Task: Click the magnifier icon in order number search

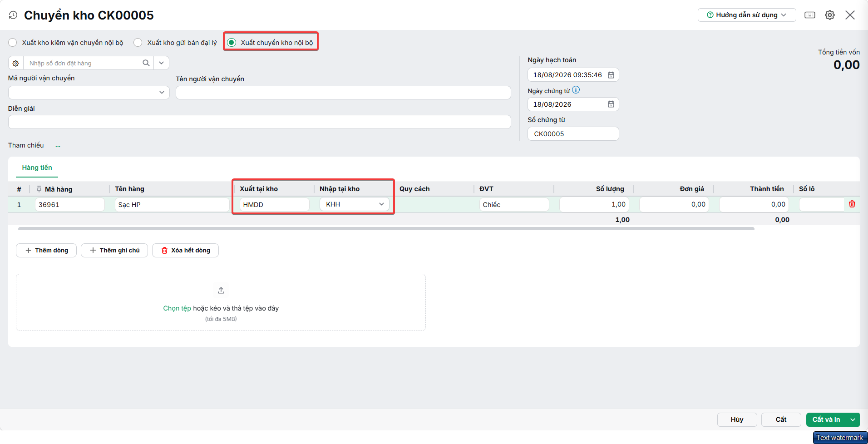Action: pos(146,63)
